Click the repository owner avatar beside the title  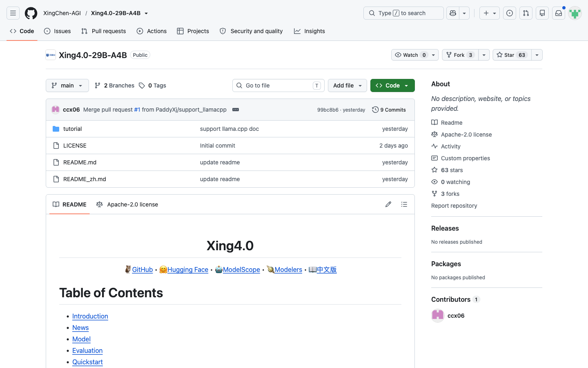pyautogui.click(x=51, y=55)
